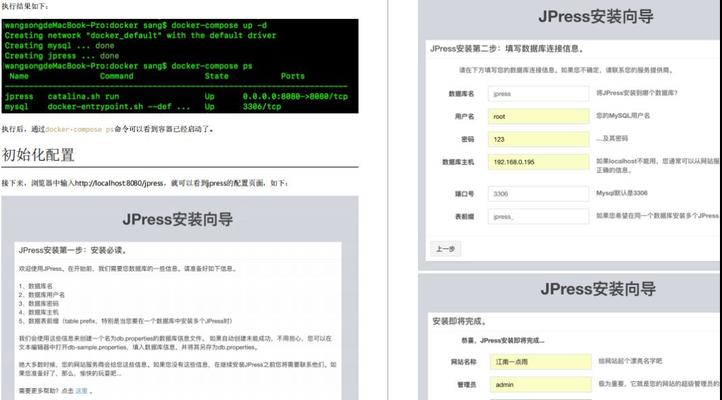Click the JPress安装第一步：安装必读 title
Viewport: 722px width, 400px height.
point(73,250)
